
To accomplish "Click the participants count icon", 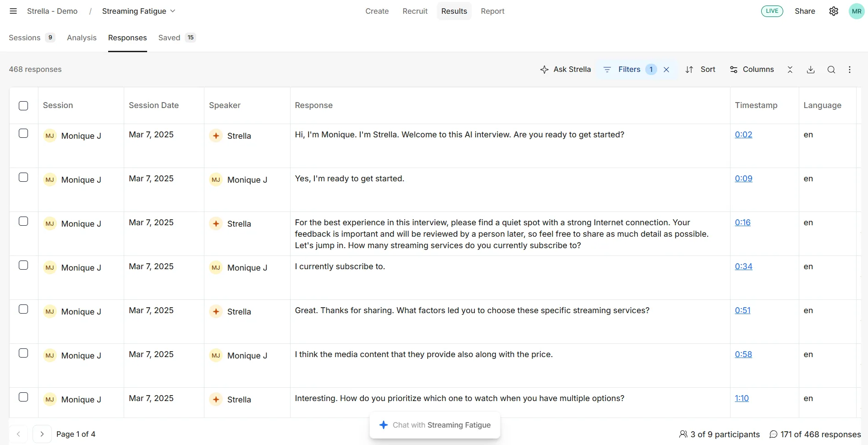I will click(x=683, y=434).
